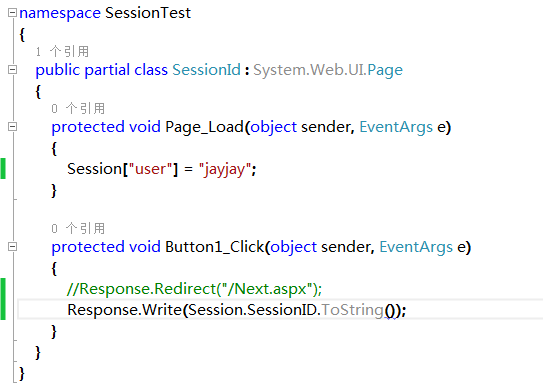Collapse the SessionId class outline
The width and height of the screenshot is (543, 383).
click(12, 70)
